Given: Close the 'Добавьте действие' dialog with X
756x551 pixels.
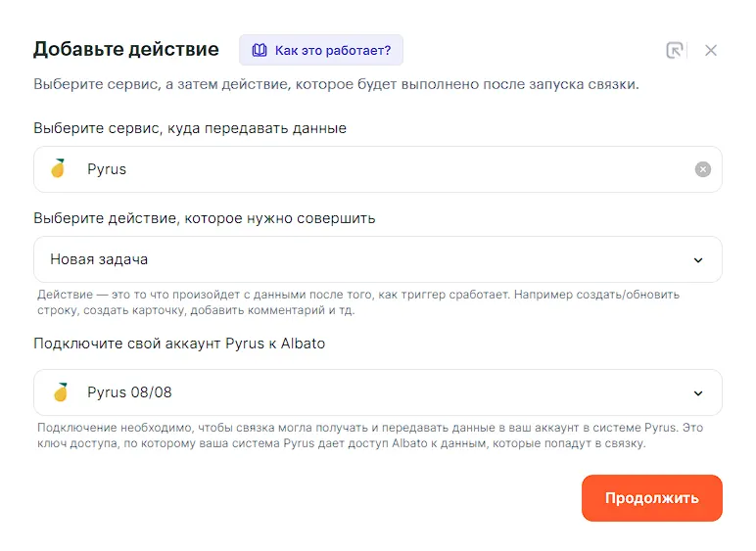Looking at the screenshot, I should pyautogui.click(x=711, y=50).
